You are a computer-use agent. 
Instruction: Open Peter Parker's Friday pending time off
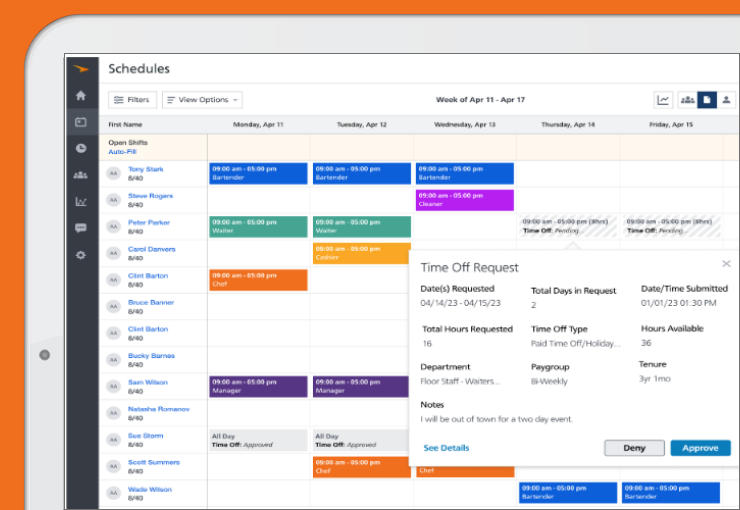coord(672,226)
